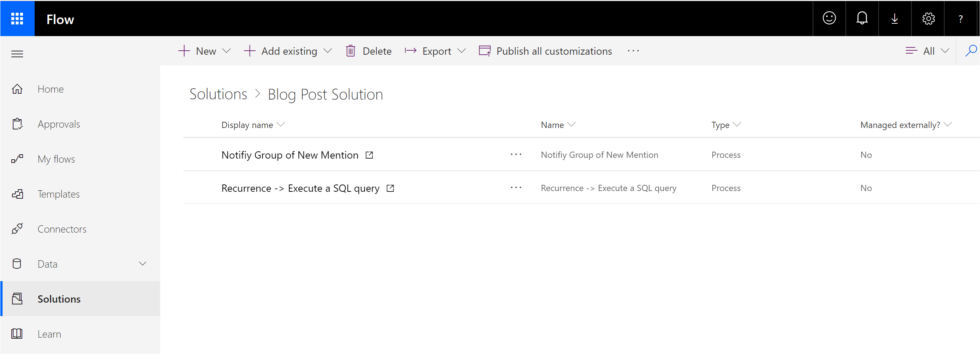This screenshot has height=354, width=980.
Task: Open settings gear icon
Action: point(928,19)
